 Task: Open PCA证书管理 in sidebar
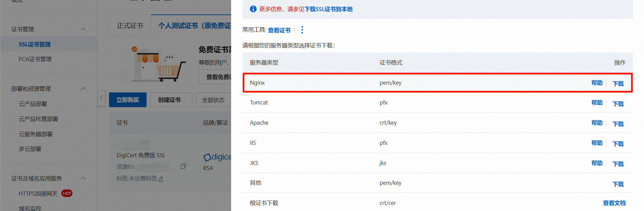coord(35,59)
